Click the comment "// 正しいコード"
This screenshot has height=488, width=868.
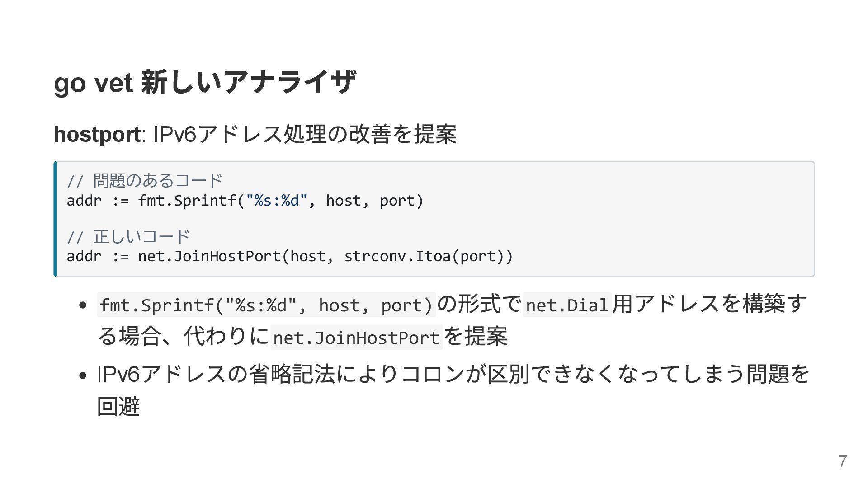(x=128, y=236)
